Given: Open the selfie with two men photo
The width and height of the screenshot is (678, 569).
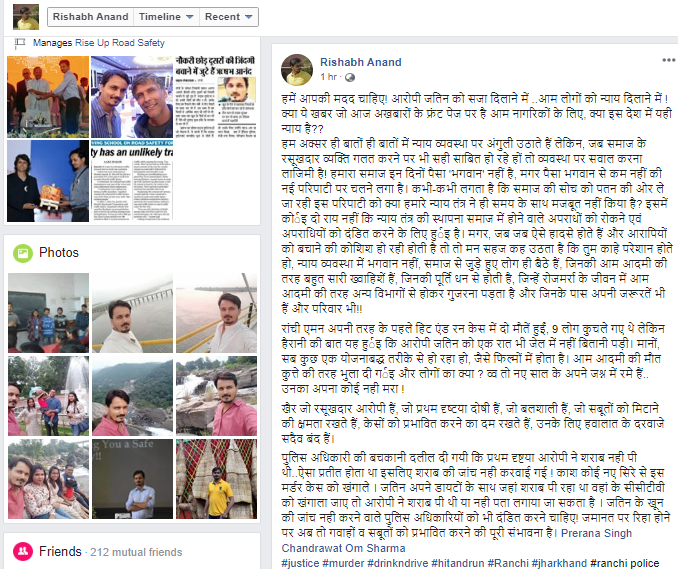Looking at the screenshot, I should 132,97.
